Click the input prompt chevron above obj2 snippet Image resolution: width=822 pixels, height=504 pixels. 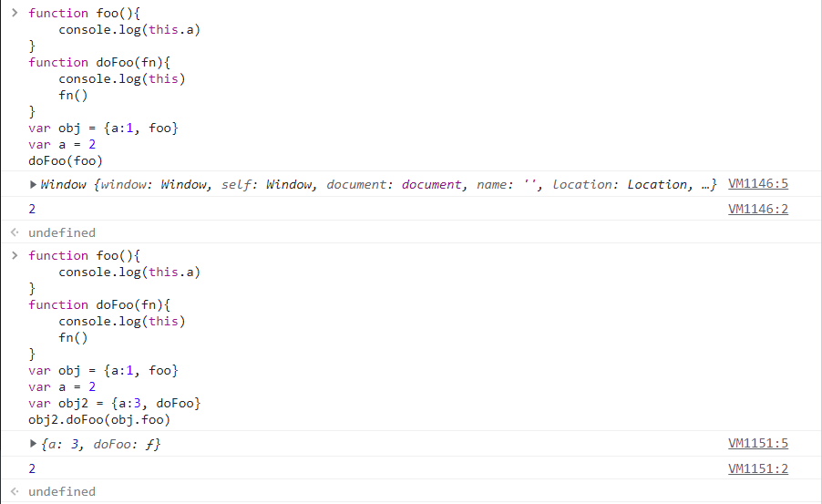(x=14, y=255)
